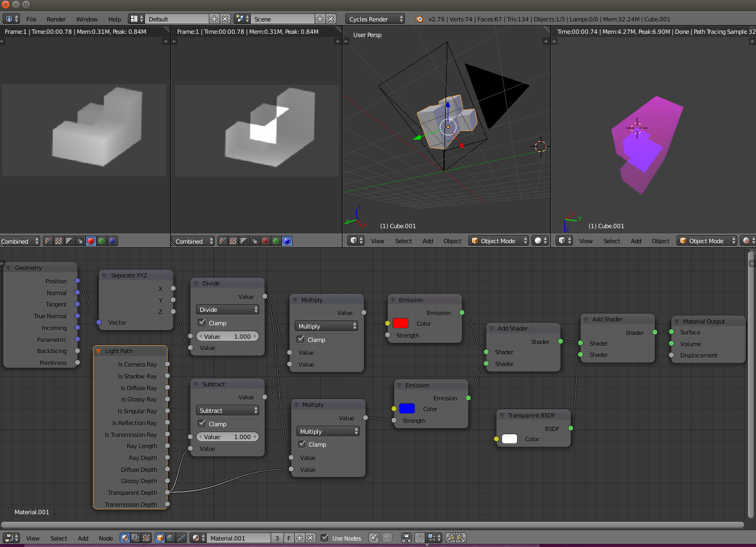Open Add menu in node editor header
The width and height of the screenshot is (756, 547).
click(83, 538)
